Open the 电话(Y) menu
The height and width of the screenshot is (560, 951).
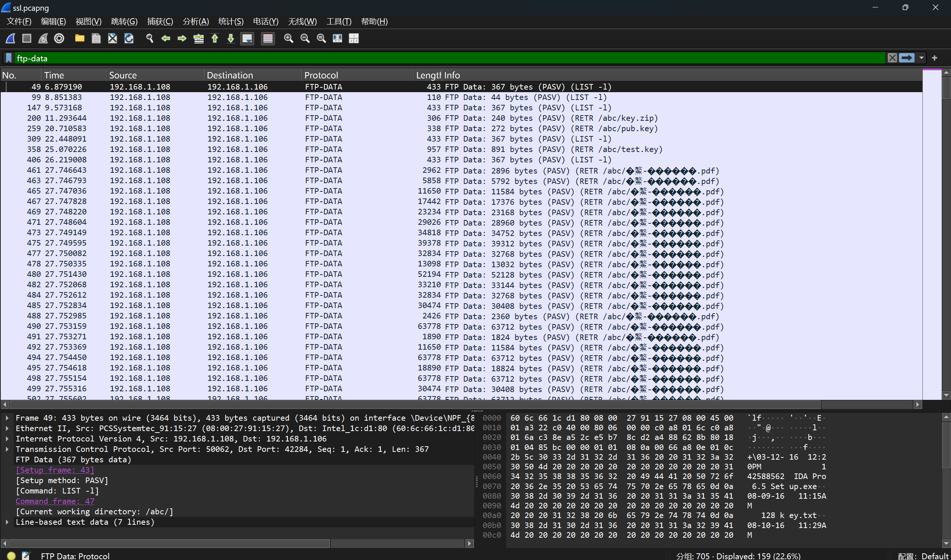click(266, 22)
